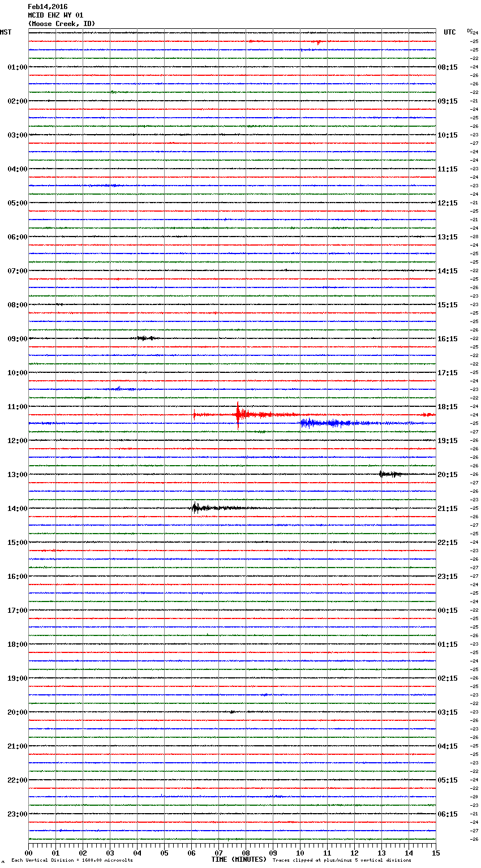Click the 'Each Vertical Division' scale note
This screenshot has height=868, width=481.
click(x=72, y=861)
